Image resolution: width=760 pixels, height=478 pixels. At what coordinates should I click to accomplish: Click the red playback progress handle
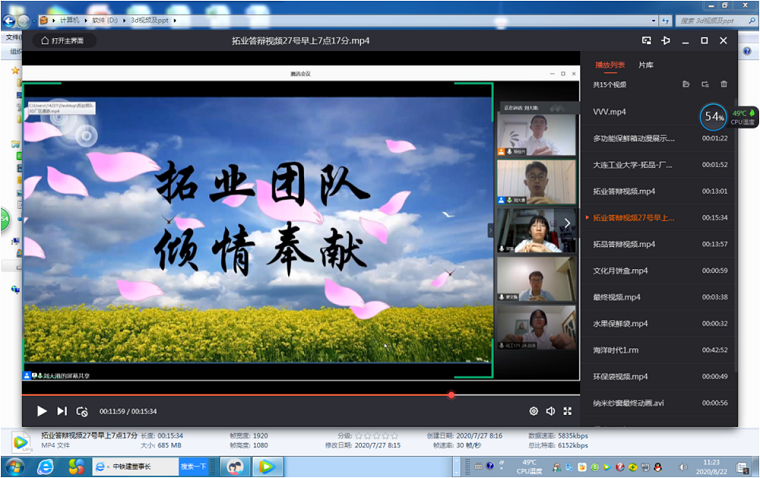(x=451, y=395)
